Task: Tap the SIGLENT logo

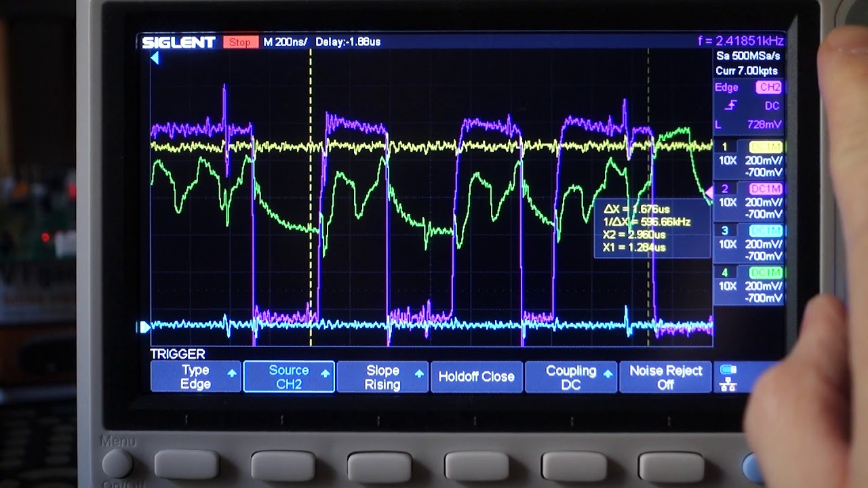Action: click(x=178, y=42)
